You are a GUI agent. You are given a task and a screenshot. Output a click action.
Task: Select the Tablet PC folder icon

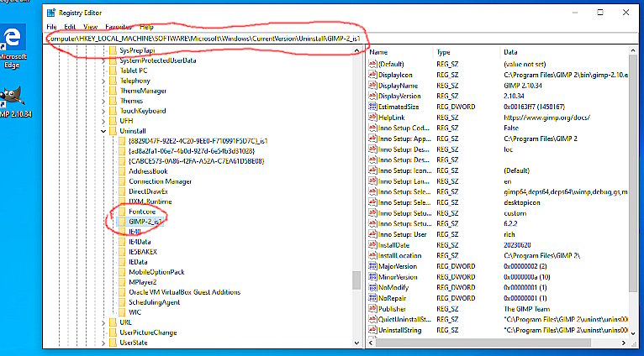(x=113, y=71)
